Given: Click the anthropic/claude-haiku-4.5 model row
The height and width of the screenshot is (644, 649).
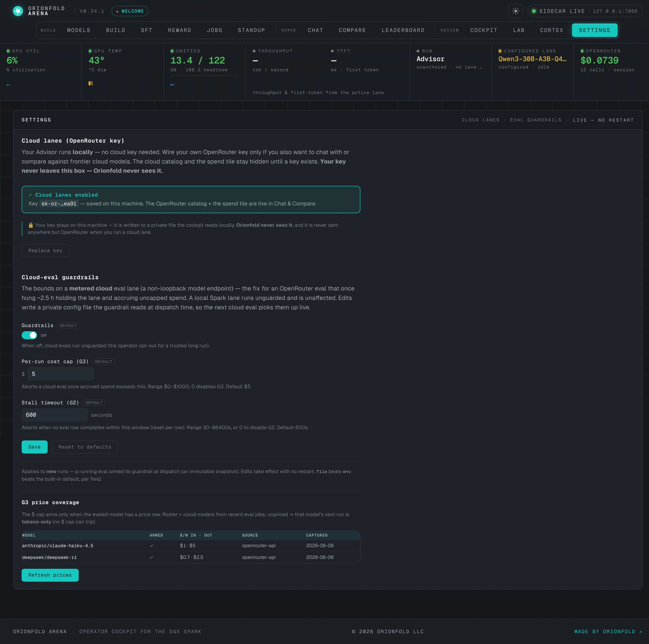Looking at the screenshot, I should click(x=191, y=546).
